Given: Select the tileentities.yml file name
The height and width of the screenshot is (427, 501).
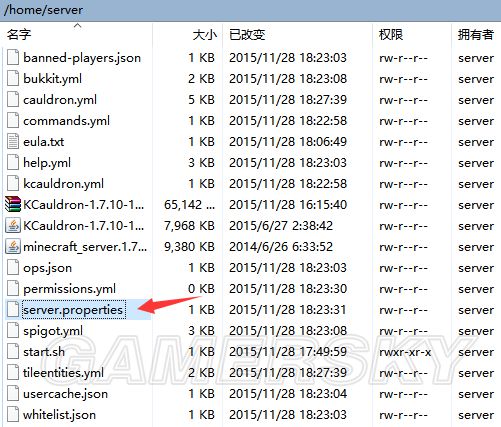Looking at the screenshot, I should pyautogui.click(x=63, y=373).
